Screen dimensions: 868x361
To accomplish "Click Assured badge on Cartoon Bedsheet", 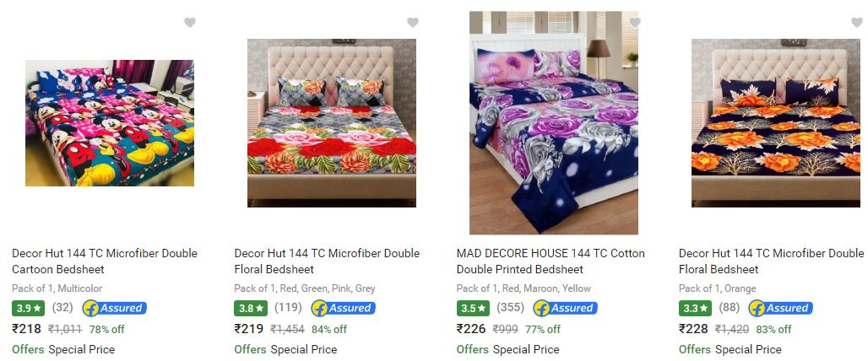I will 115,308.
